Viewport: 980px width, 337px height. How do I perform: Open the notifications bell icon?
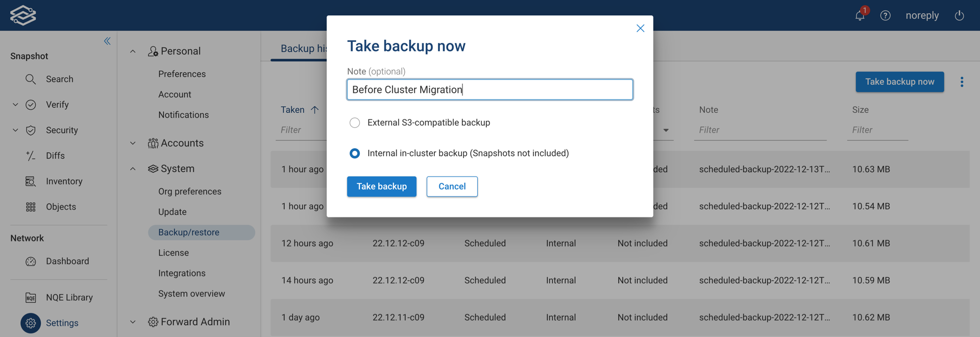pos(860,15)
